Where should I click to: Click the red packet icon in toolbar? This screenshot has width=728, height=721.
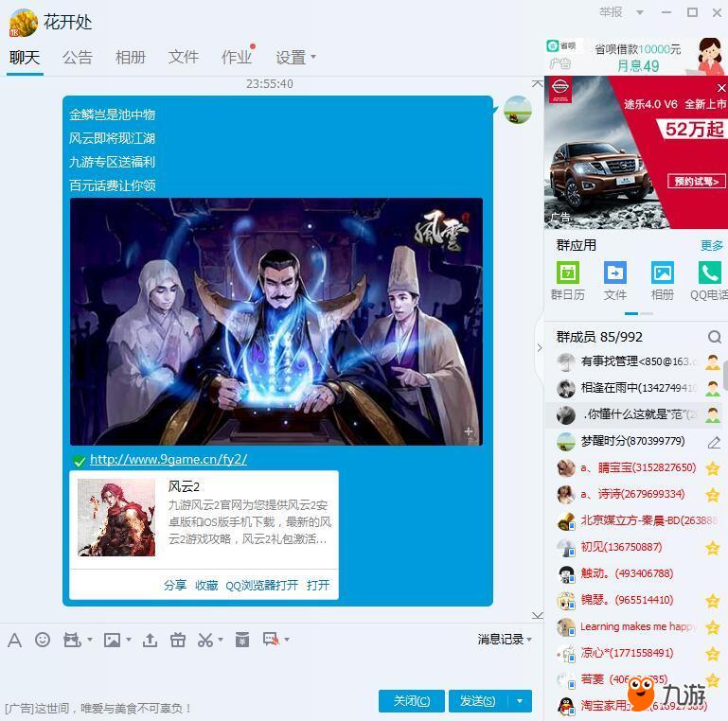242,640
